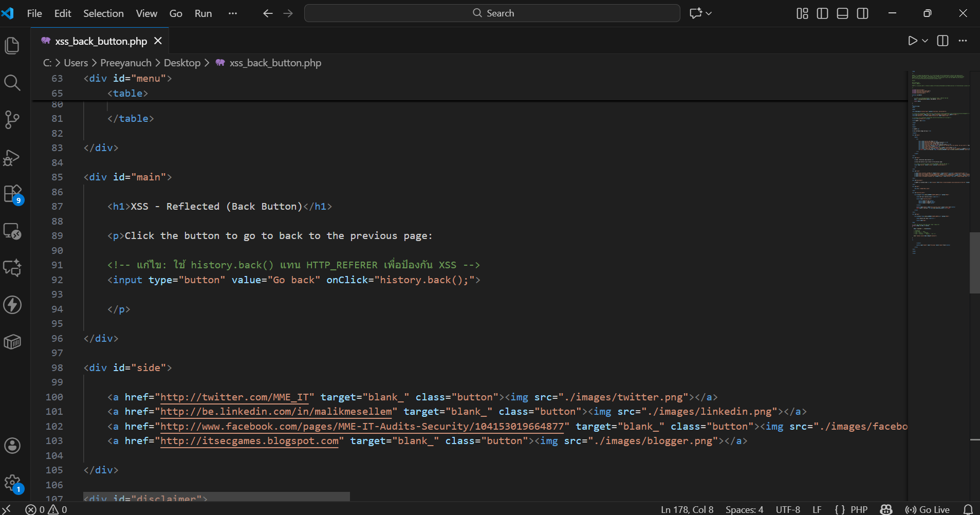This screenshot has height=515, width=980.
Task: Open the Manage gear settings icon
Action: [12, 483]
